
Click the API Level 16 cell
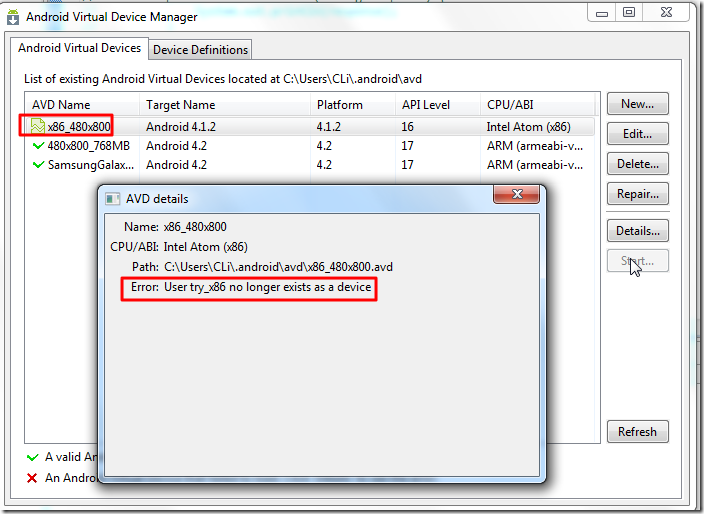[407, 127]
